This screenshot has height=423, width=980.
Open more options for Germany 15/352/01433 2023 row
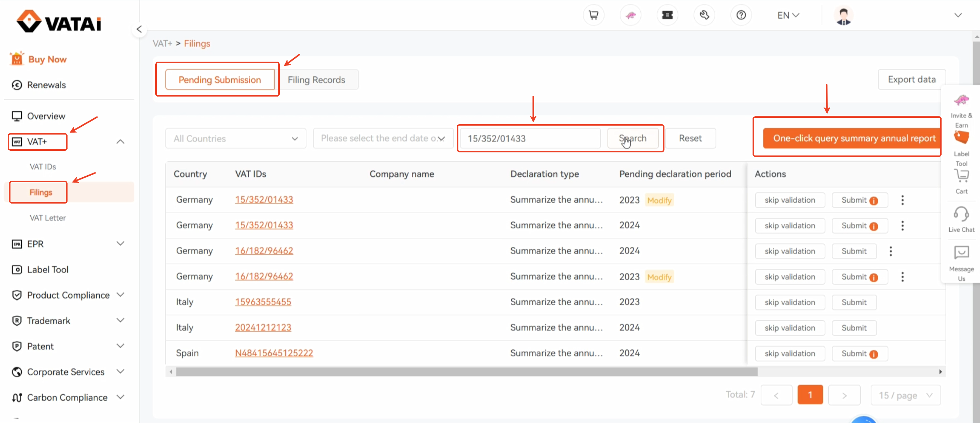pyautogui.click(x=902, y=200)
